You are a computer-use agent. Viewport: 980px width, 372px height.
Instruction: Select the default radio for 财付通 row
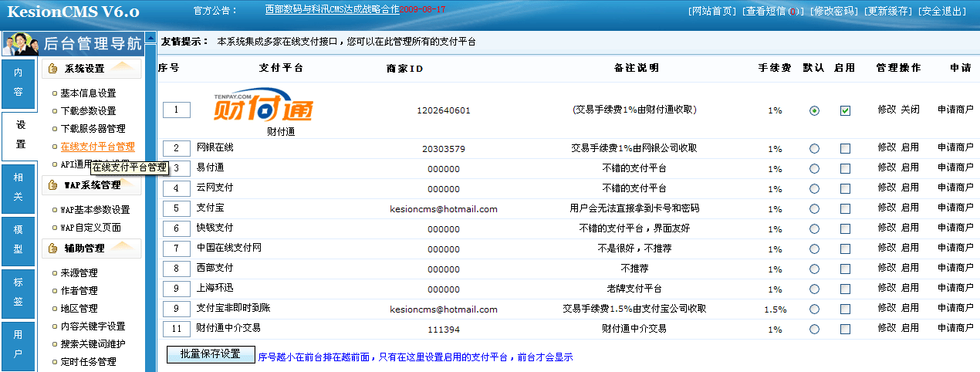814,111
